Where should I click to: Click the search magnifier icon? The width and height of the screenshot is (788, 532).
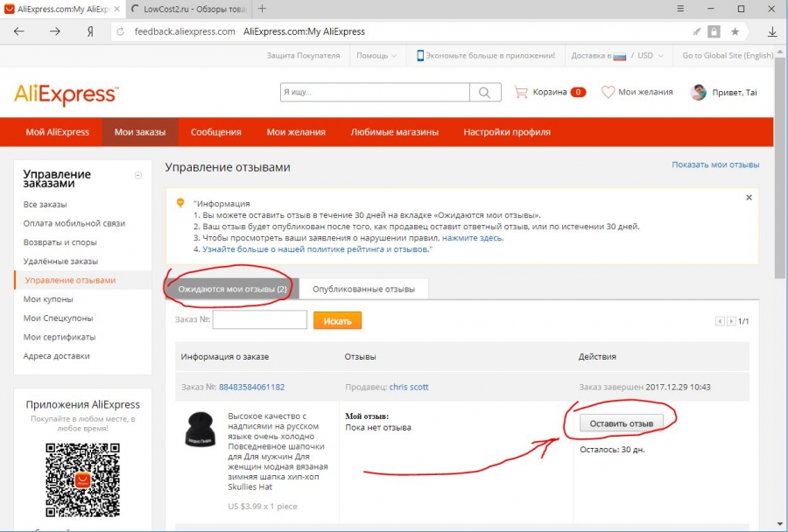[484, 92]
